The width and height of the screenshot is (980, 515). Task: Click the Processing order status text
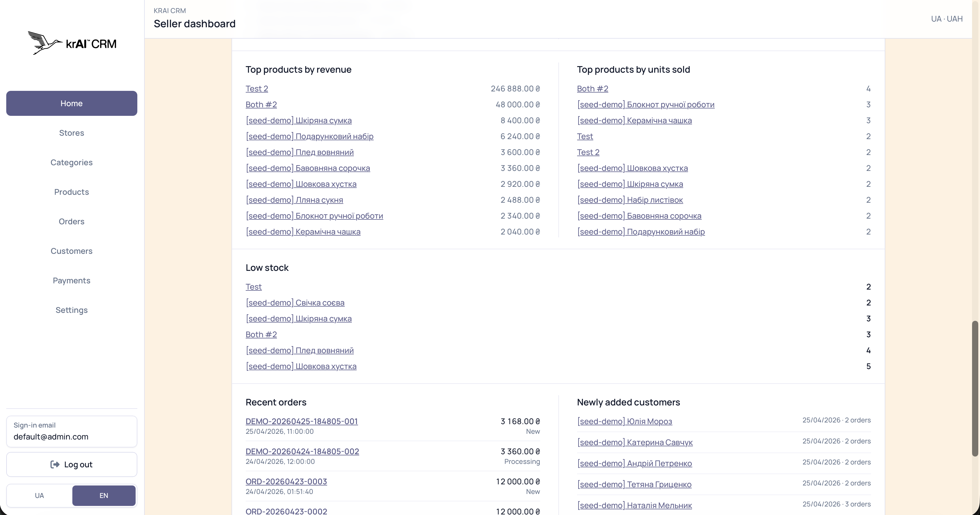tap(522, 461)
